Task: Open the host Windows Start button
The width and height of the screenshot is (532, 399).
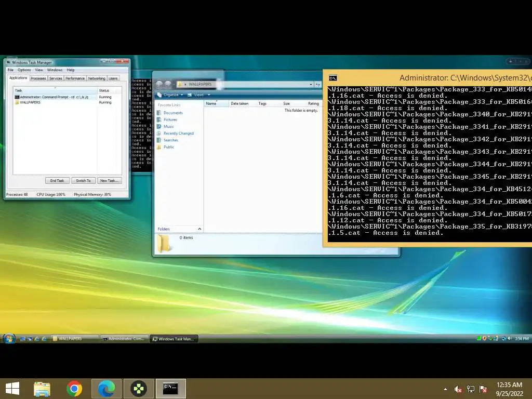Action: click(x=12, y=389)
